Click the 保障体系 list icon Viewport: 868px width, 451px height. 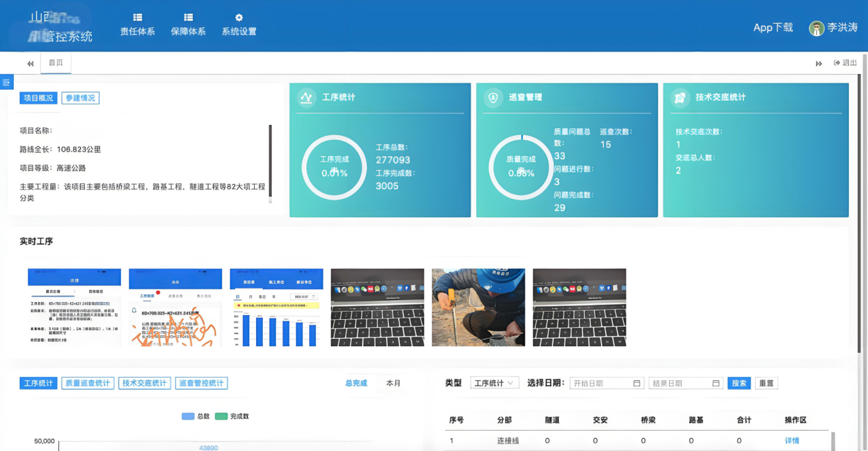188,17
